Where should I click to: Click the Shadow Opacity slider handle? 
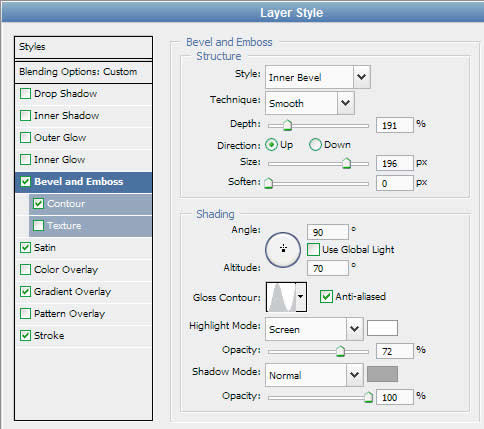click(x=368, y=397)
